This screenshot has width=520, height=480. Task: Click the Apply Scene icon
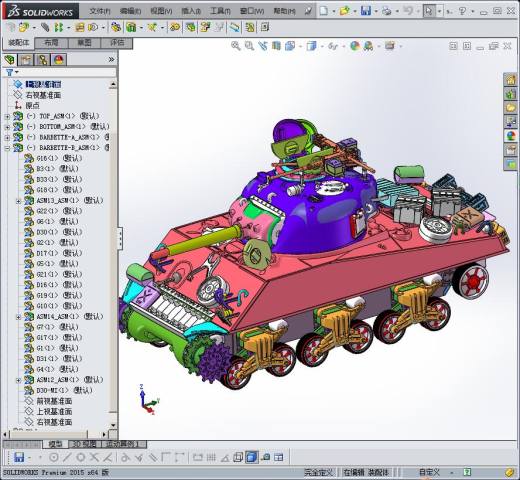click(368, 46)
